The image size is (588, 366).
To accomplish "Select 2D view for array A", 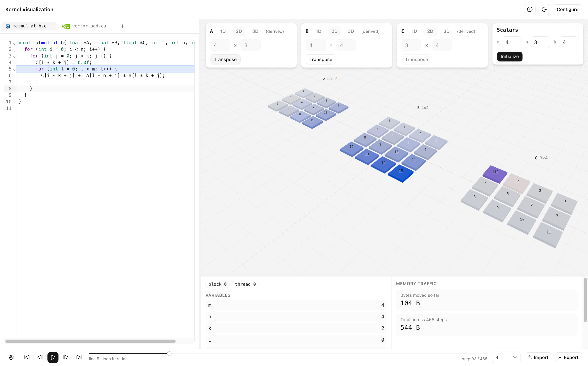I will 239,31.
